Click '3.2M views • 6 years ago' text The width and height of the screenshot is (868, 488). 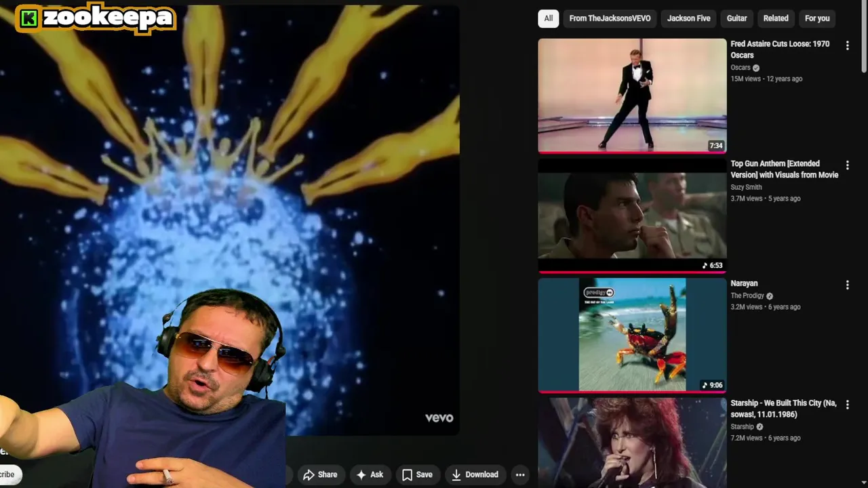(766, 307)
